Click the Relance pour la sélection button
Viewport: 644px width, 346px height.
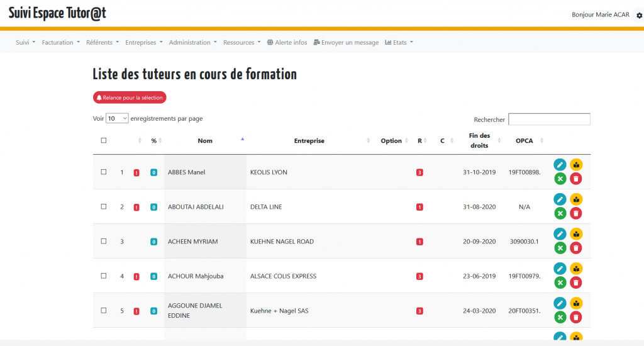[130, 98]
